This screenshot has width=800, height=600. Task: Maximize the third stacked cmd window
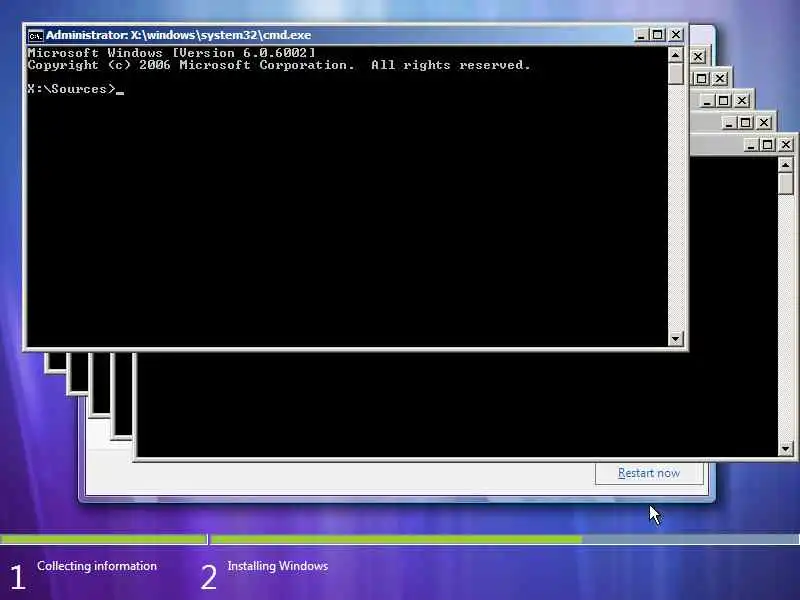(x=702, y=79)
